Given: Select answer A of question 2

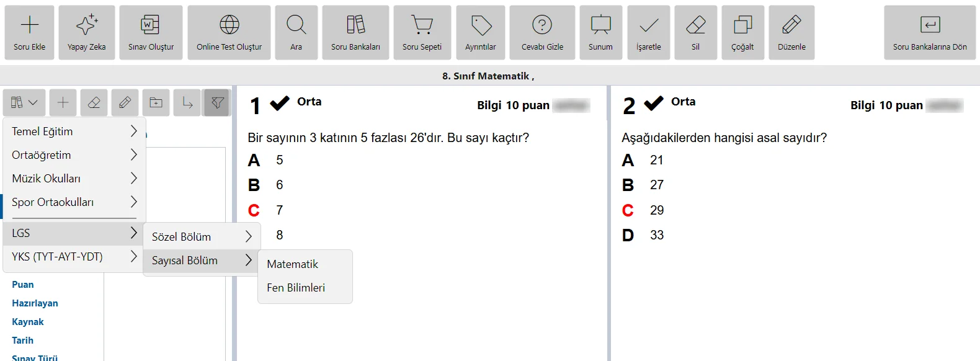Looking at the screenshot, I should [x=628, y=161].
